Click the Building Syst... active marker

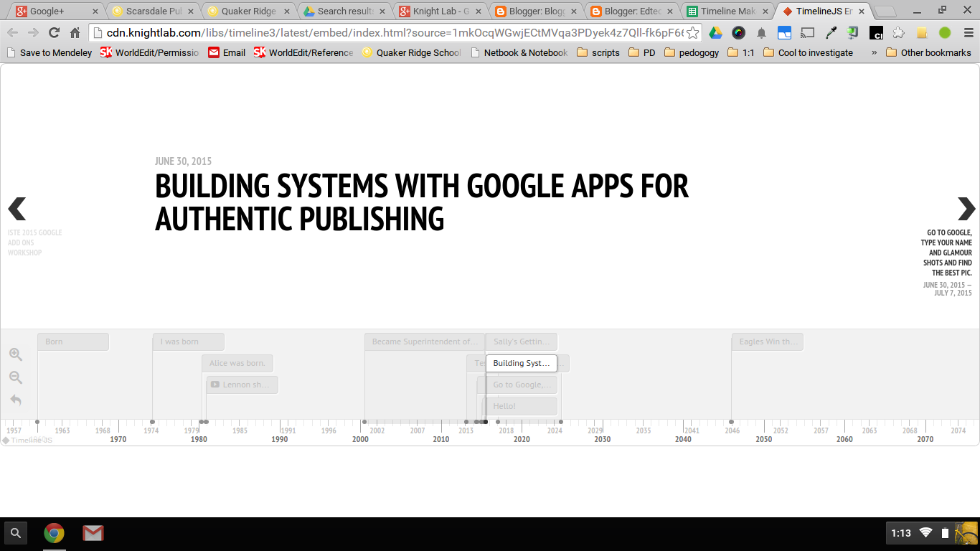pos(522,363)
